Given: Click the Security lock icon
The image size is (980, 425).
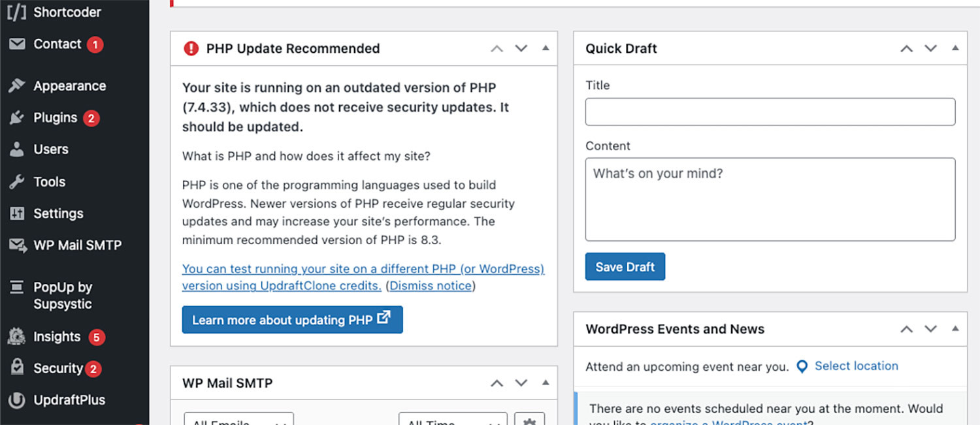Looking at the screenshot, I should pos(17,368).
